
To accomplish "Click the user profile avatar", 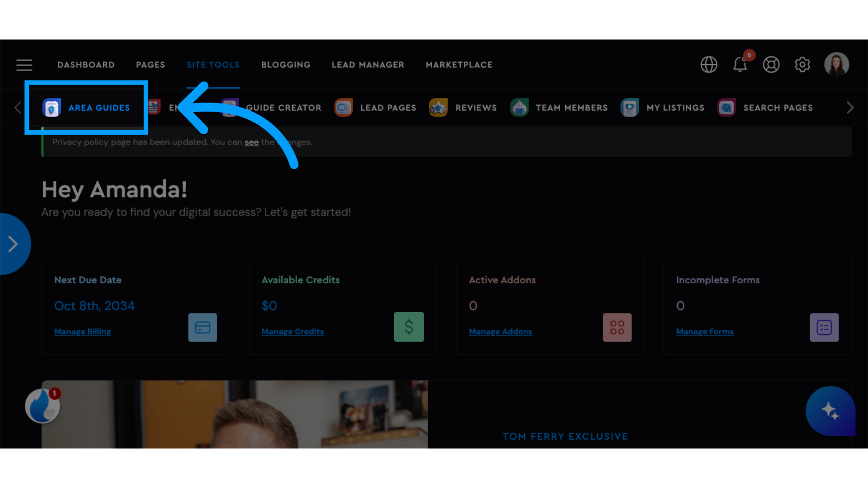I will [837, 64].
